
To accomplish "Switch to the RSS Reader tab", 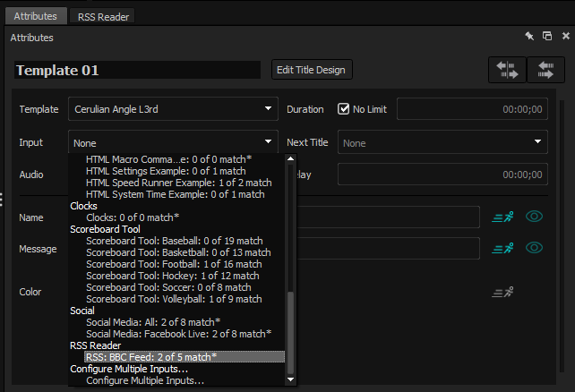I will coord(103,16).
